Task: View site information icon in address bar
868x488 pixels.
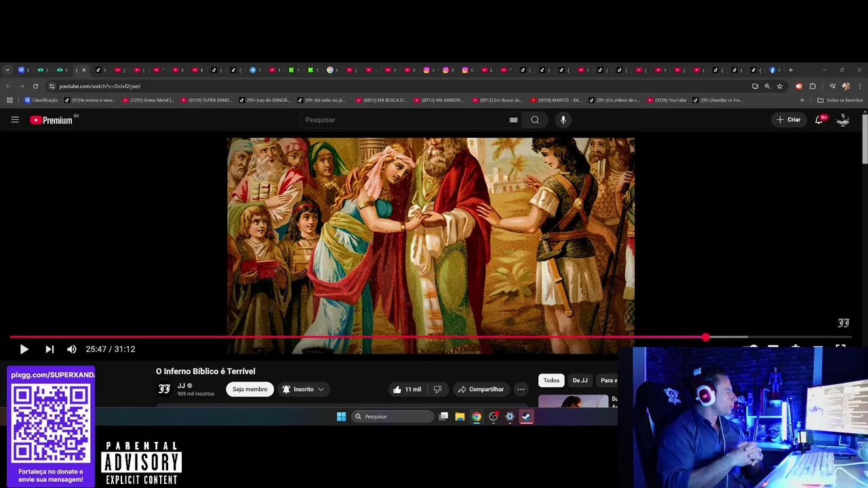Action: pyautogui.click(x=52, y=86)
